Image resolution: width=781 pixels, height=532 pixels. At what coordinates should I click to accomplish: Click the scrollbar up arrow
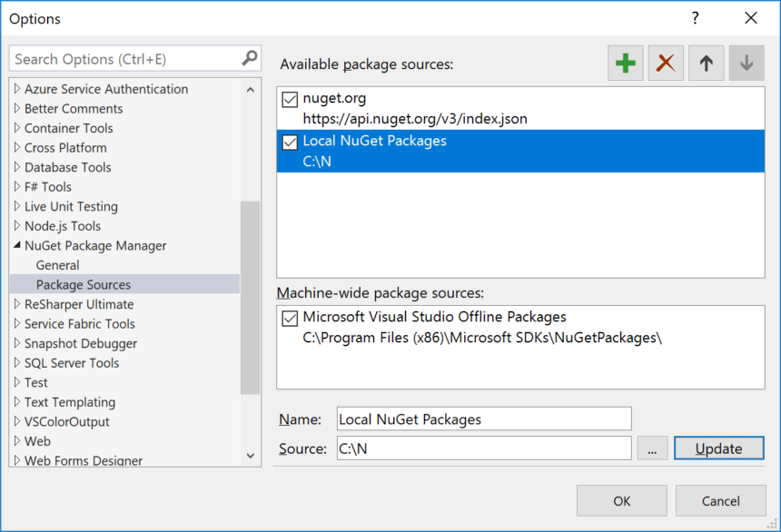pos(250,88)
